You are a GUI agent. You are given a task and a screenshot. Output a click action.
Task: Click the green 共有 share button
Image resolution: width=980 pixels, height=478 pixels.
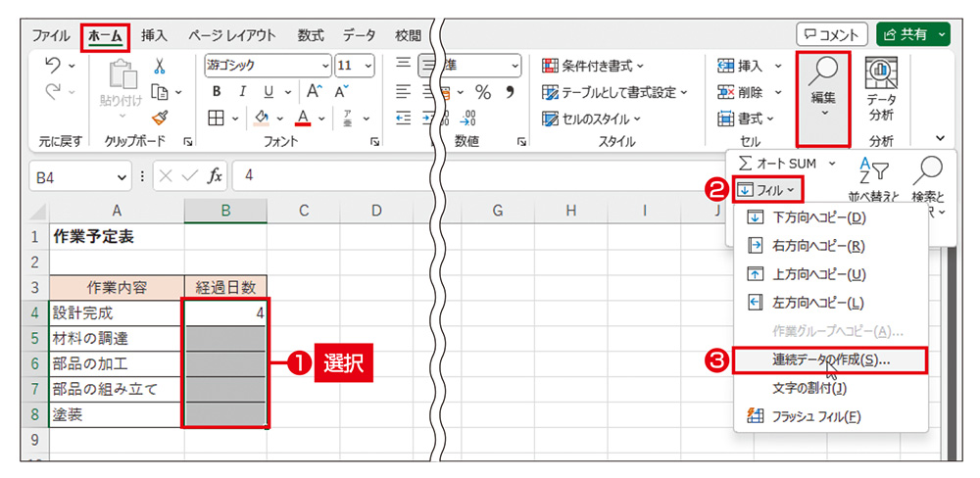click(913, 35)
